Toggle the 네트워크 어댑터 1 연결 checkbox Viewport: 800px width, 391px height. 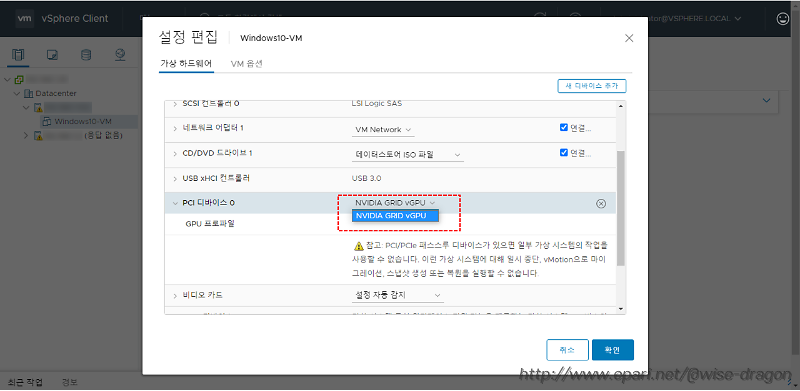pos(564,128)
